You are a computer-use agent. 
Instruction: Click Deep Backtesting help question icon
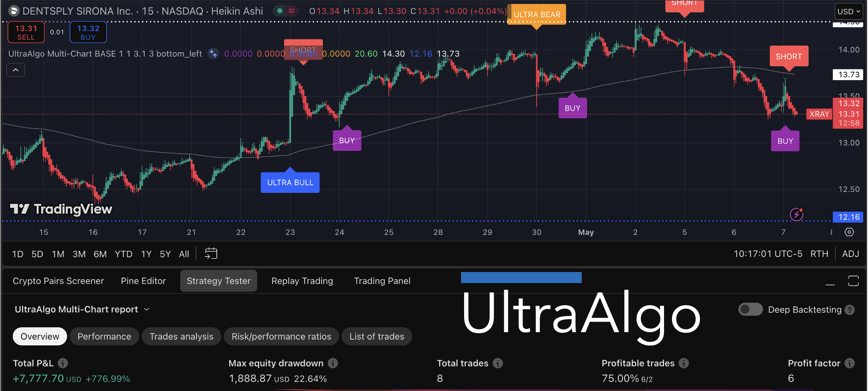click(x=849, y=310)
